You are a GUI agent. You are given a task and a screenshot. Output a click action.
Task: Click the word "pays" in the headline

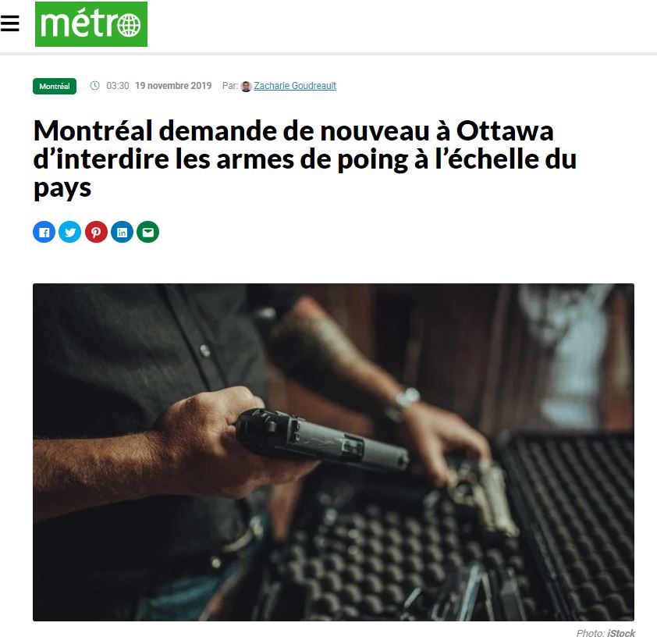point(62,188)
